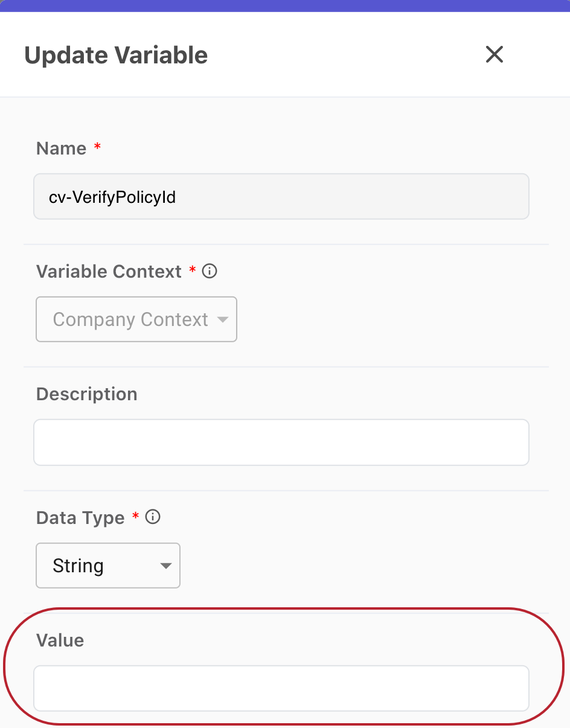The image size is (570, 728).
Task: Click the Variable Context info icon
Action: [209, 271]
